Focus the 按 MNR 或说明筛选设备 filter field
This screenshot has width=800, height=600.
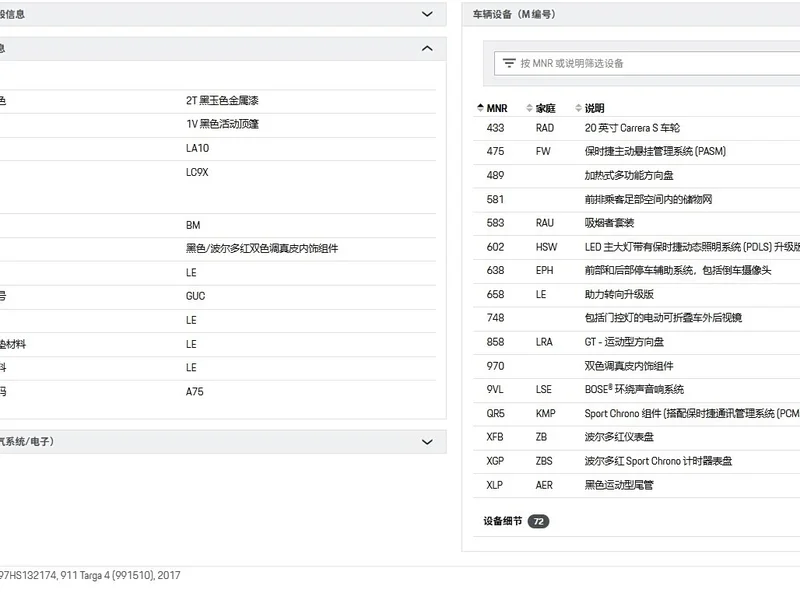coord(647,63)
